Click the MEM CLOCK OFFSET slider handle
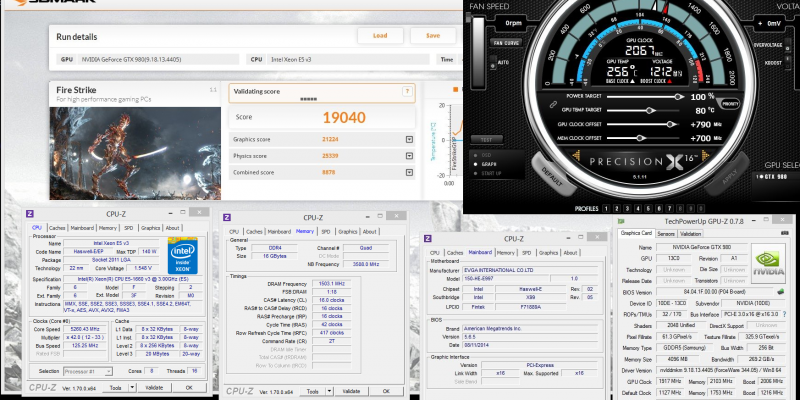 tap(640, 138)
